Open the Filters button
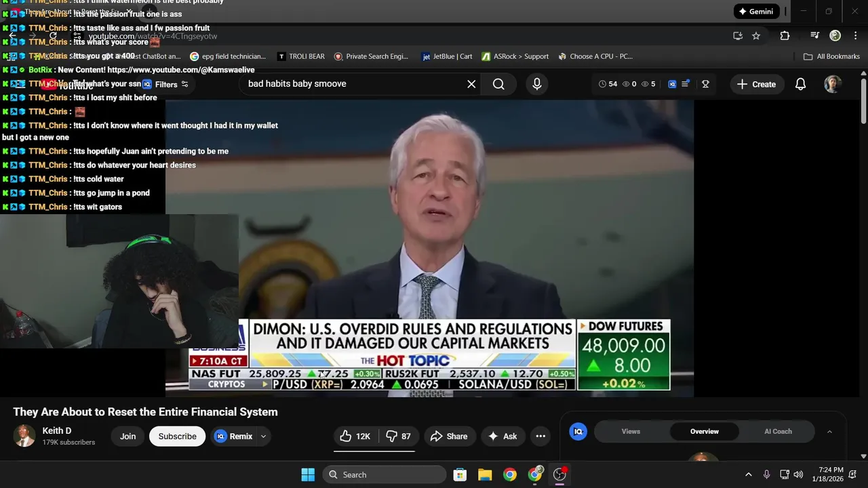The image size is (868, 488). click(165, 85)
